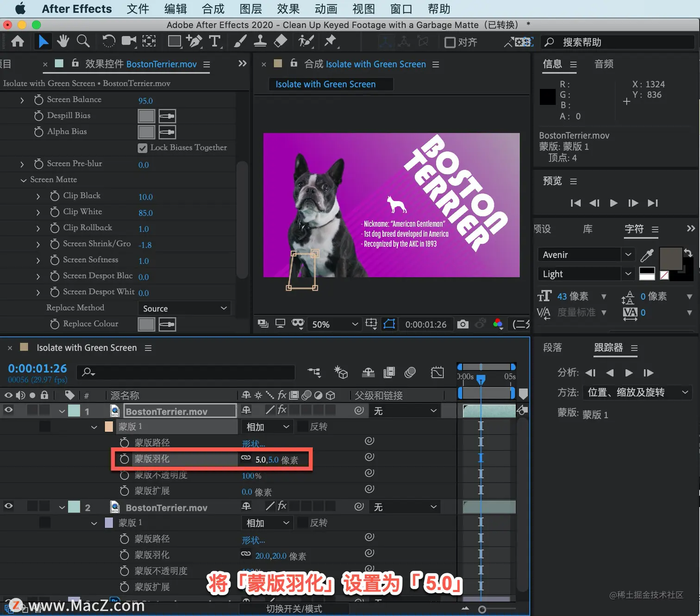Hide layer 2 BostonTerrier.mov video

(8, 506)
